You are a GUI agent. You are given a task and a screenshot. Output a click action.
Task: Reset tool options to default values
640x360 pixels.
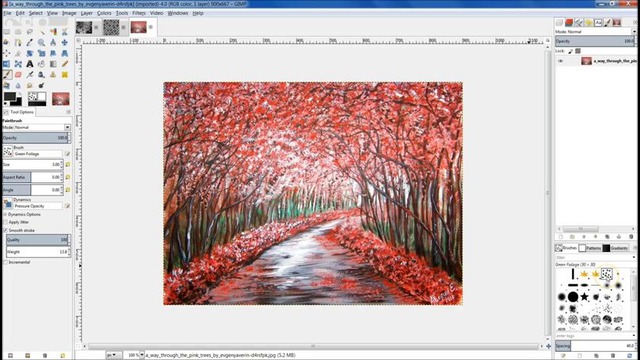click(x=62, y=356)
